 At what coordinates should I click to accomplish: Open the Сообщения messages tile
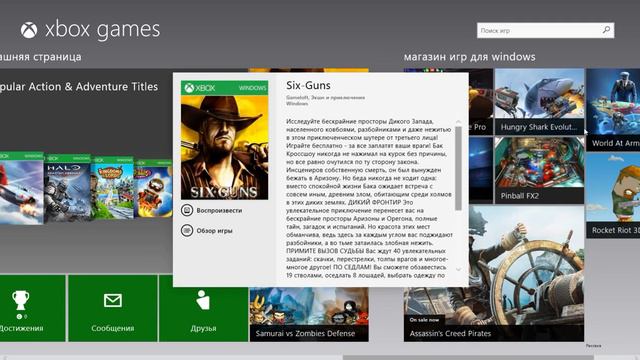[x=113, y=308]
